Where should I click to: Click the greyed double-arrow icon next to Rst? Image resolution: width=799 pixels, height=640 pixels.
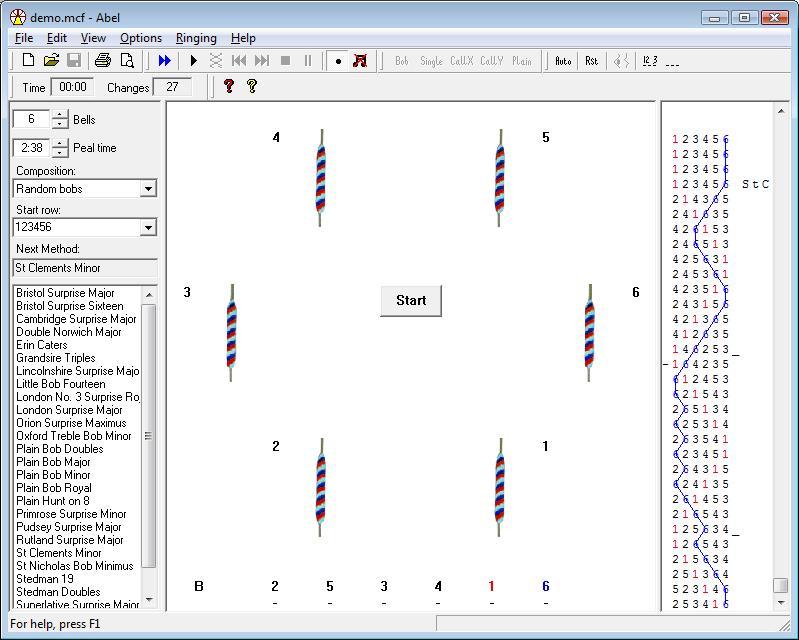click(621, 61)
